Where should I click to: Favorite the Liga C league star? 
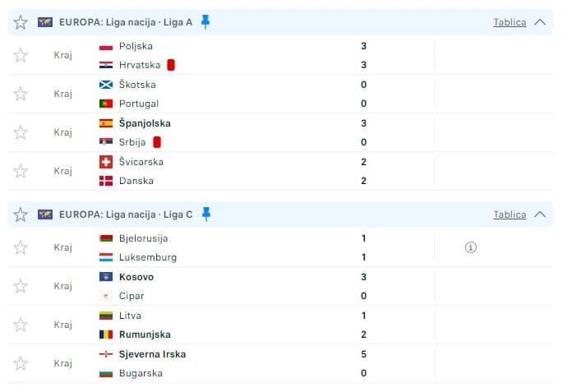point(21,214)
